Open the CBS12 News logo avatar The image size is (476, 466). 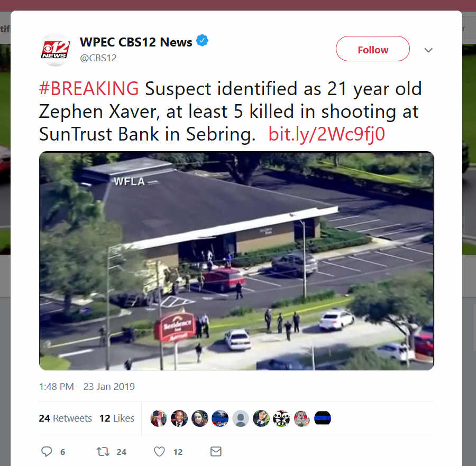click(55, 50)
